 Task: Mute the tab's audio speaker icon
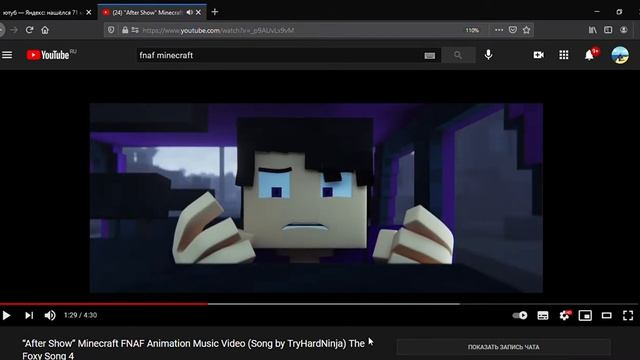(189, 13)
